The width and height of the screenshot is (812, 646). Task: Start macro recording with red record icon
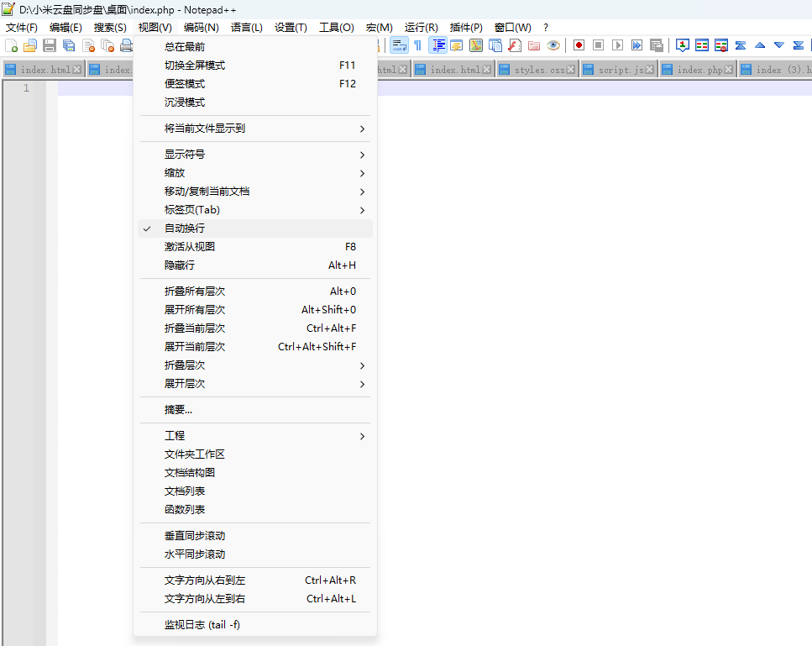(579, 45)
